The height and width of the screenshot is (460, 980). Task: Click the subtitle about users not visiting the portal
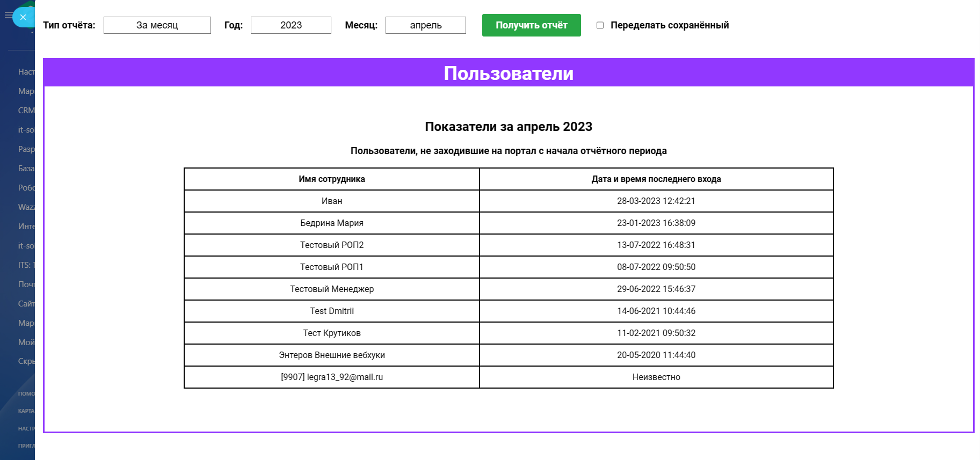pos(509,151)
